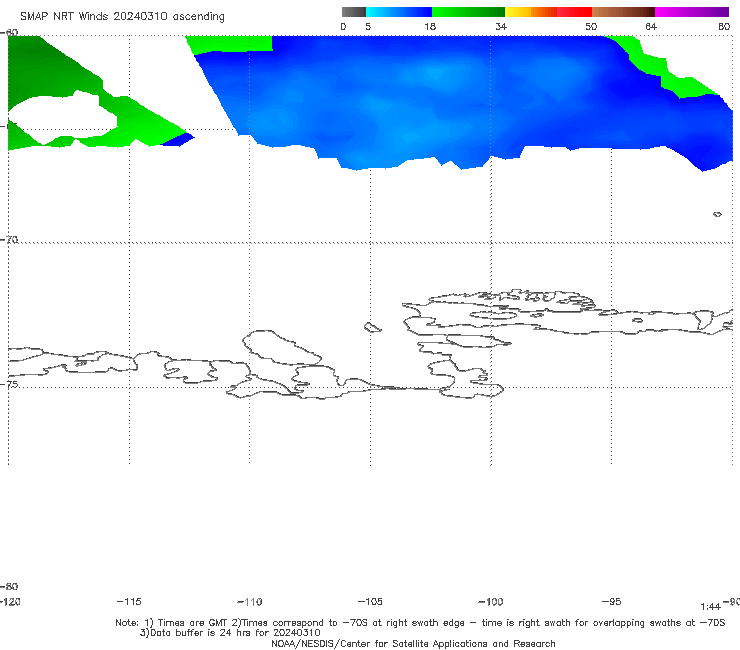
Task: Click the color bar label "18"
Action: tap(430, 26)
